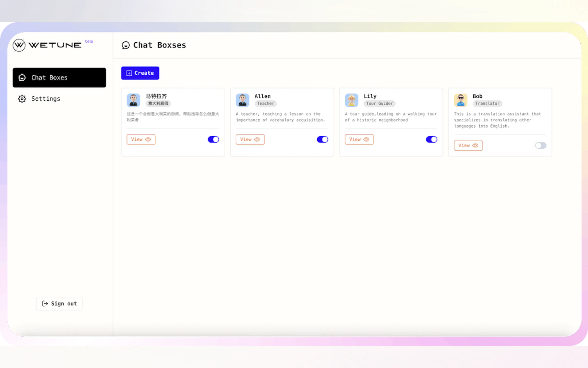Toggle off Lily's chat box switch
The width and height of the screenshot is (588, 368).
point(432,140)
